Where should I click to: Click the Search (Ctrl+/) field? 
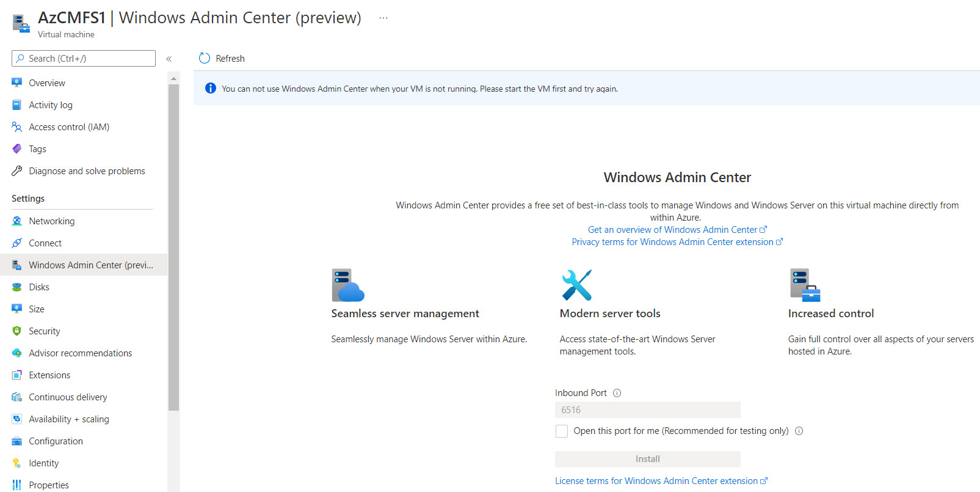coord(84,58)
